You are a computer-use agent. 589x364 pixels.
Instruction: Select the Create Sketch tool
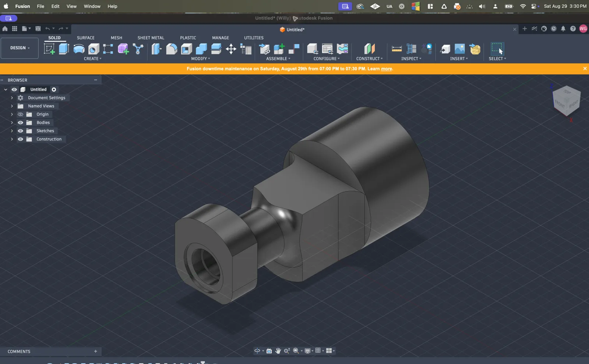click(49, 49)
